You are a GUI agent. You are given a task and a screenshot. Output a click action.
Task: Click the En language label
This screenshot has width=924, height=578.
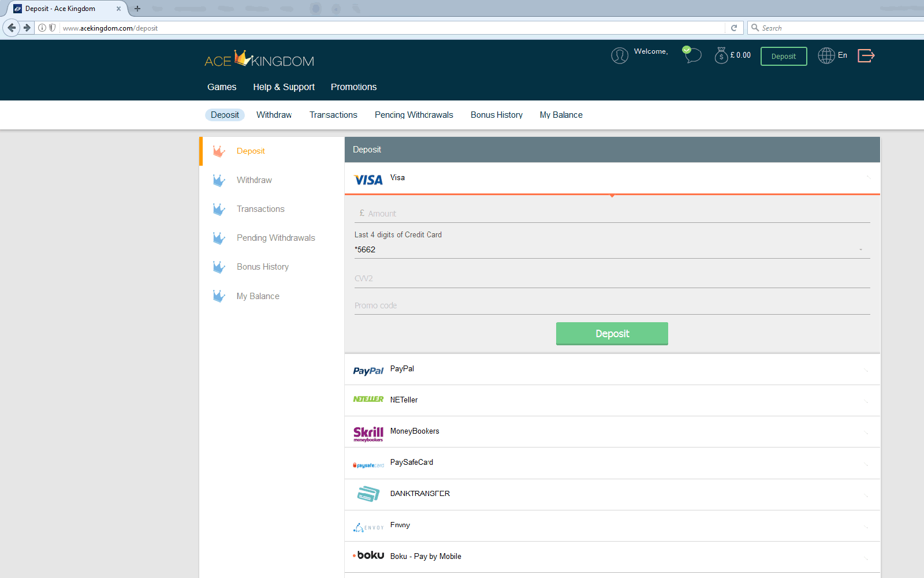coord(843,55)
